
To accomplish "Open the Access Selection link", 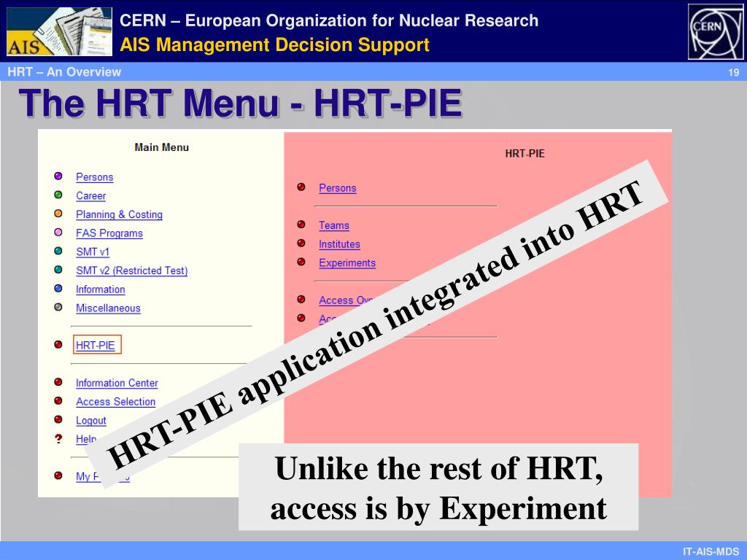I will click(x=115, y=402).
